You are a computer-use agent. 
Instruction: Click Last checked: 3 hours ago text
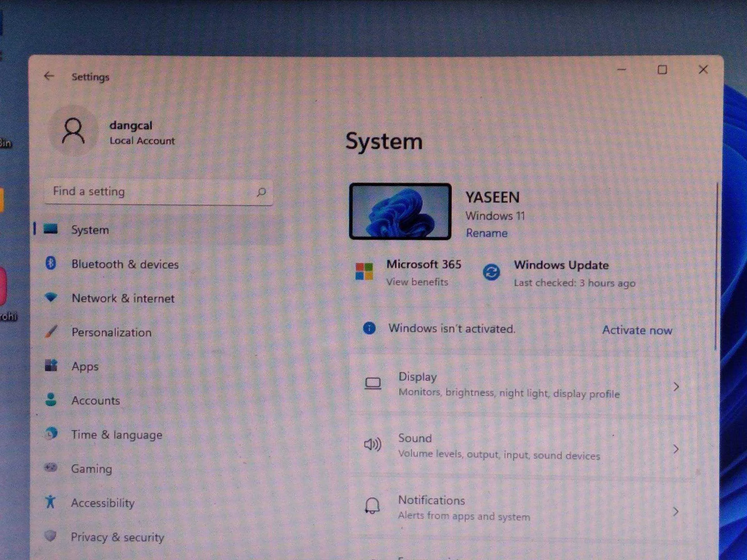(x=575, y=283)
